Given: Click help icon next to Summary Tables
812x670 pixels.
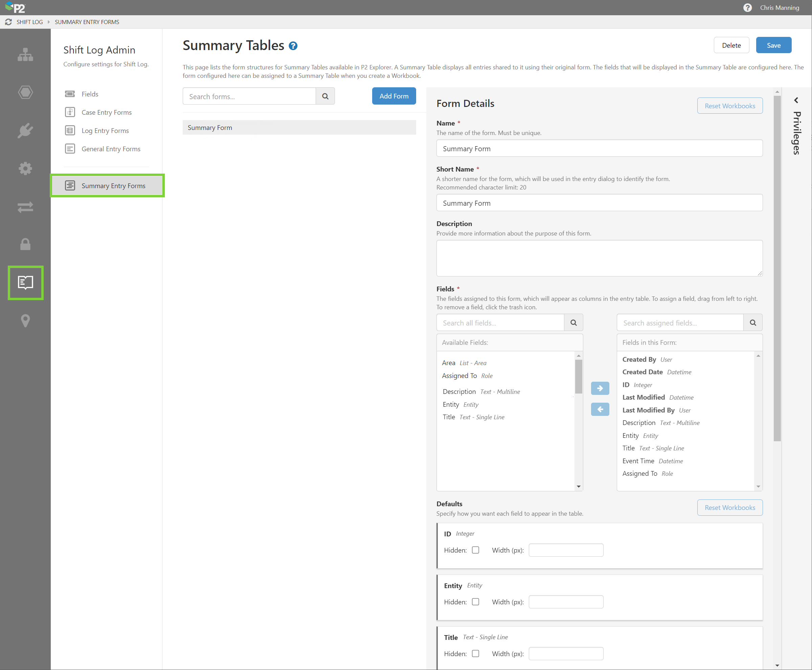Looking at the screenshot, I should coord(293,46).
